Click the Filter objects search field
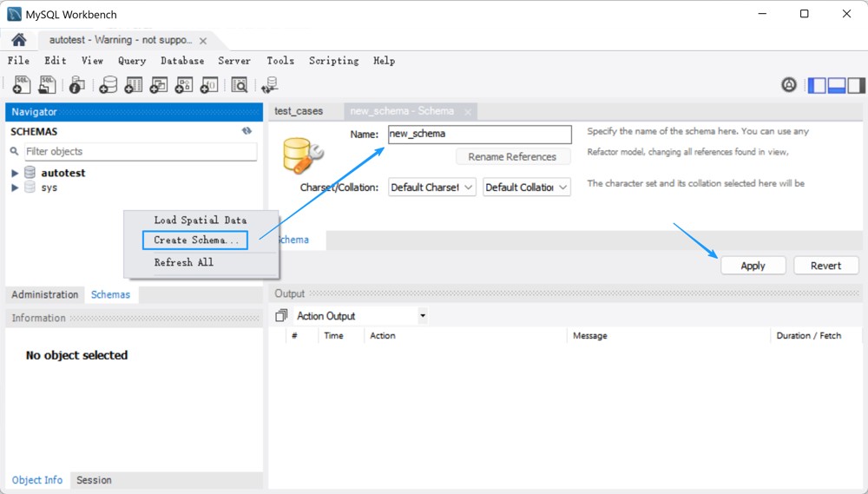 (x=141, y=151)
